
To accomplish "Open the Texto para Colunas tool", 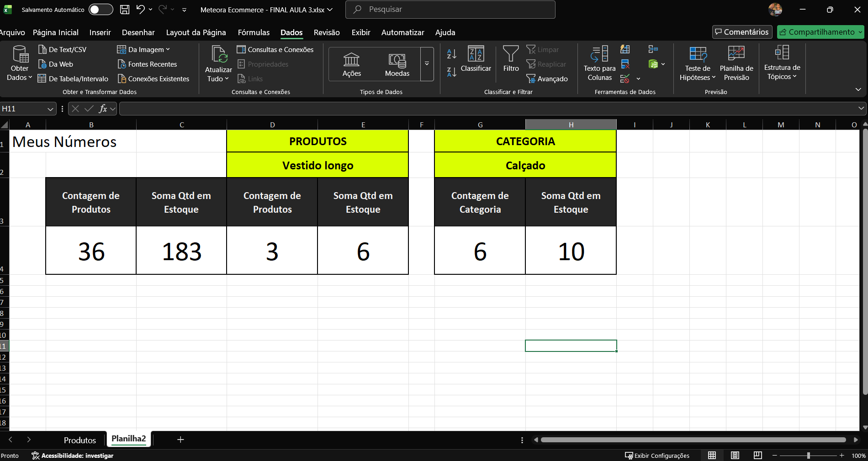I will tap(599, 63).
